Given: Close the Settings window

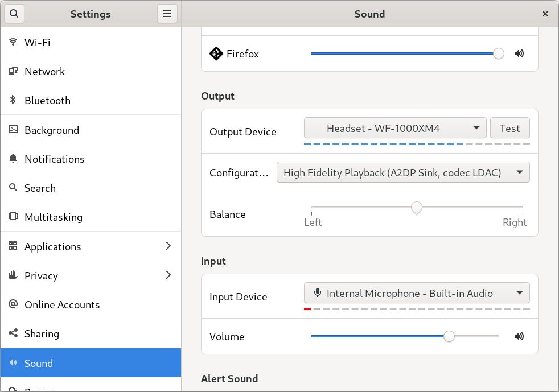Looking at the screenshot, I should click(x=545, y=14).
